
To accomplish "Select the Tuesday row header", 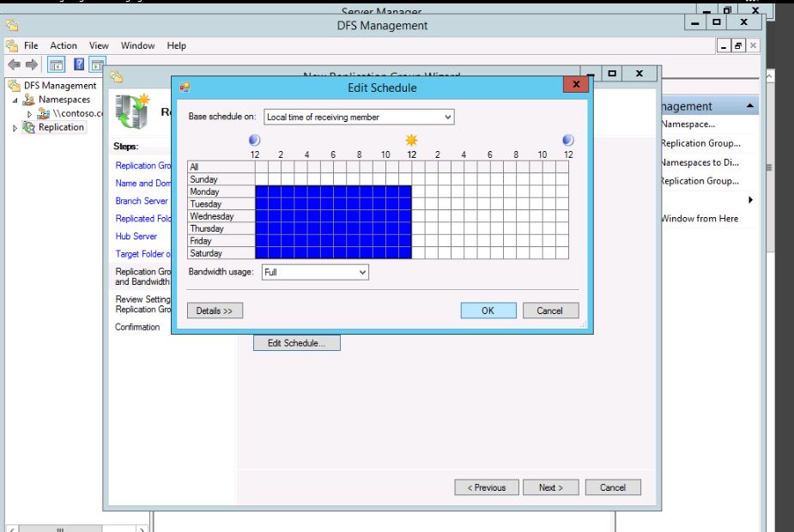I will [x=221, y=204].
